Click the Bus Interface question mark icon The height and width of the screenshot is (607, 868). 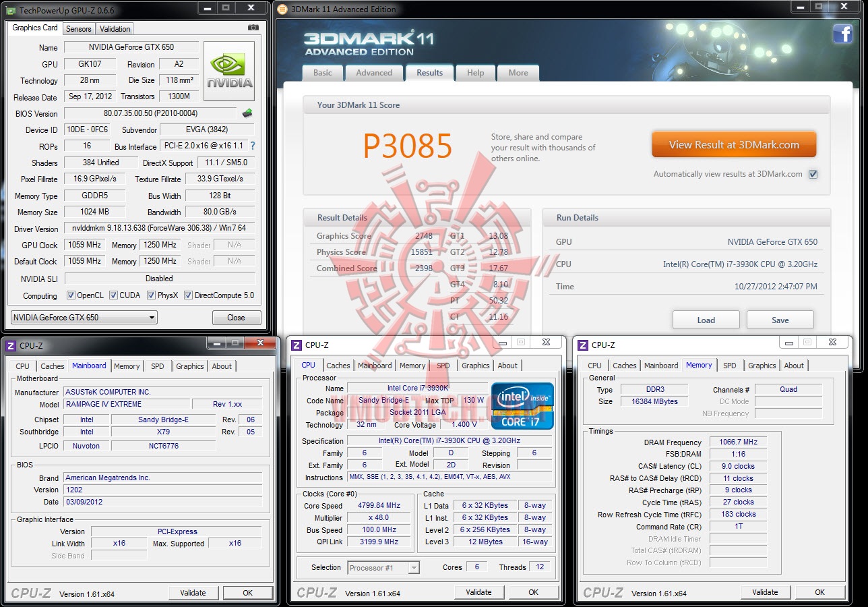[253, 146]
